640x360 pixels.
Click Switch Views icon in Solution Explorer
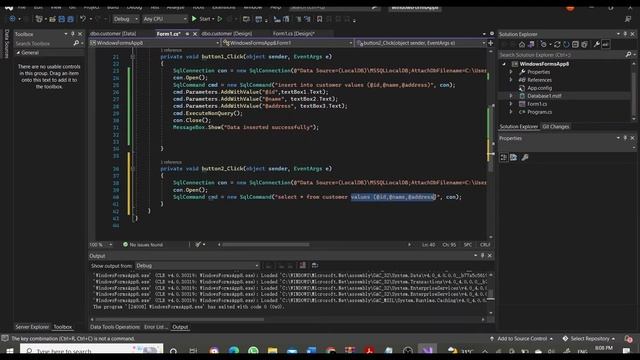point(531,44)
